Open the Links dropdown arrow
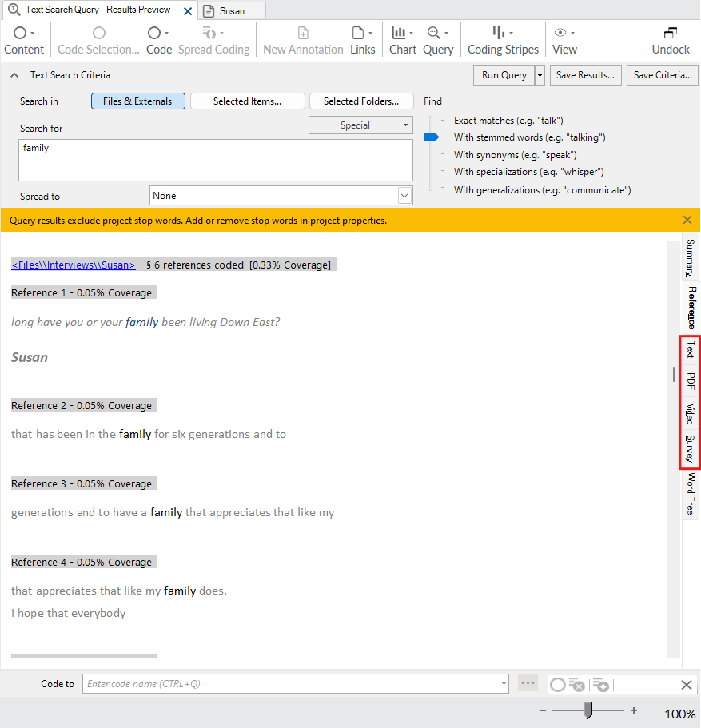Image resolution: width=701 pixels, height=728 pixels. [370, 34]
